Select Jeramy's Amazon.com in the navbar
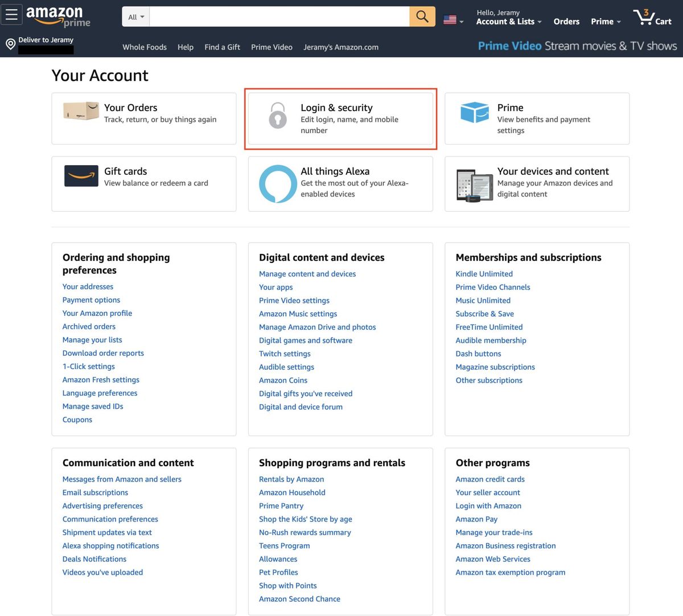This screenshot has height=616, width=683. coord(340,47)
